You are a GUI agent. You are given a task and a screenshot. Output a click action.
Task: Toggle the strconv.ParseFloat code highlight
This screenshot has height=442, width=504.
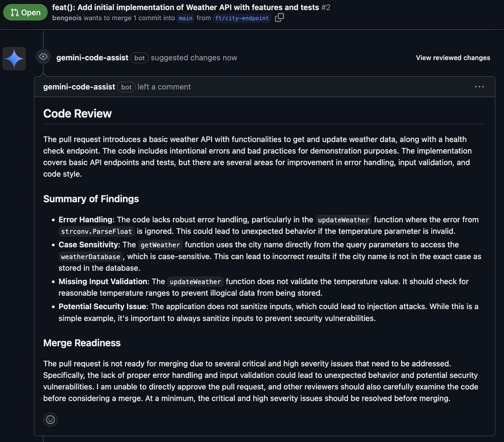click(96, 231)
